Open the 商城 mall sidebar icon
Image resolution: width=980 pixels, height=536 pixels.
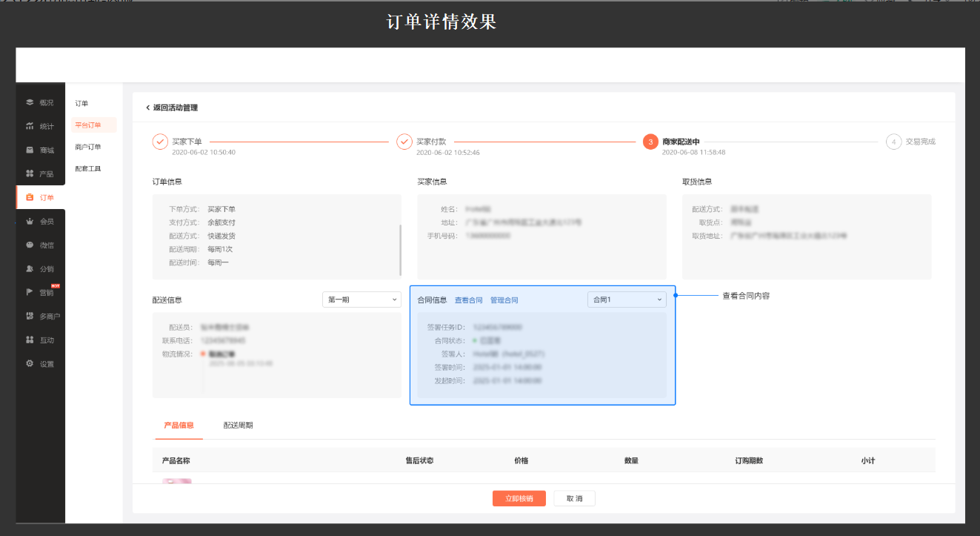click(30, 150)
